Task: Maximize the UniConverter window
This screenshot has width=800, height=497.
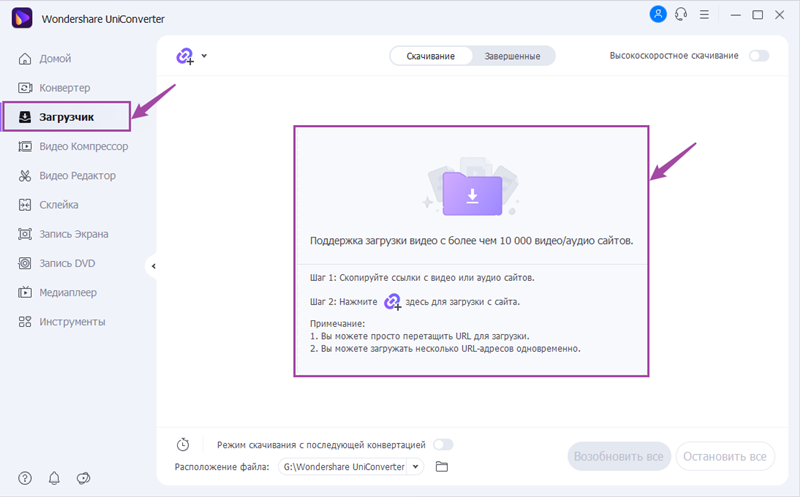Action: click(x=758, y=15)
